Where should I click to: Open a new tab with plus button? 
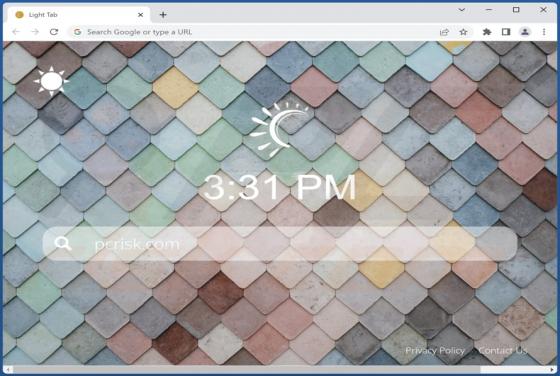[163, 15]
